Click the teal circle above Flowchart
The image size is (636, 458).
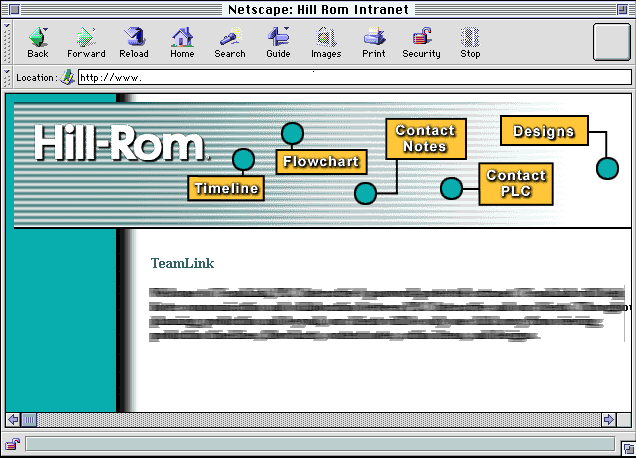292,133
